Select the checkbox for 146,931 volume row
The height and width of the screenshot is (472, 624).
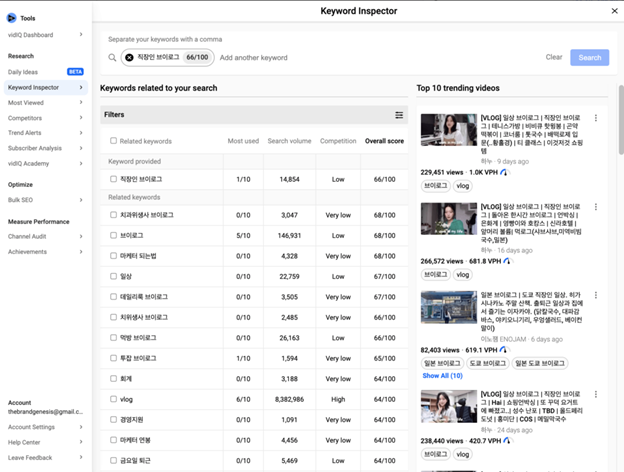(113, 235)
